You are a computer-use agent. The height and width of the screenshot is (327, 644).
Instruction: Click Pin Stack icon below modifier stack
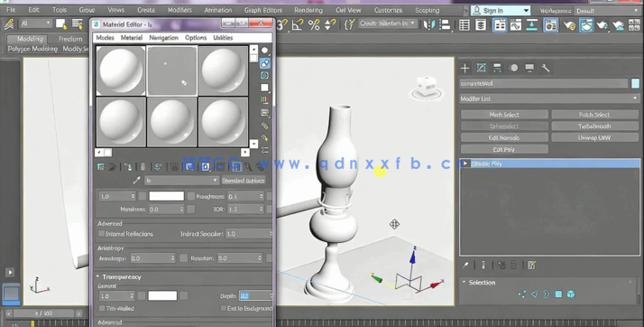tap(465, 266)
